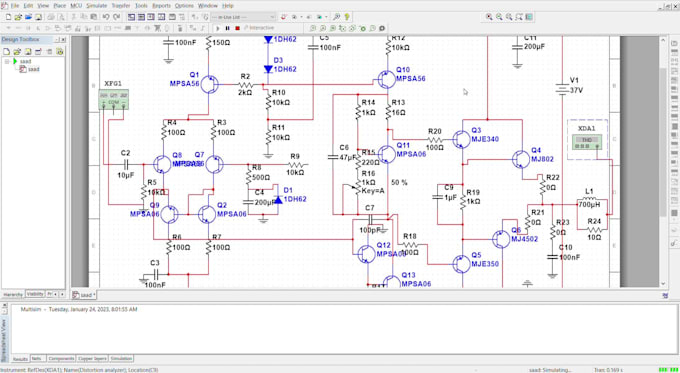Collapse the saad root tree node

pyautogui.click(x=7, y=62)
